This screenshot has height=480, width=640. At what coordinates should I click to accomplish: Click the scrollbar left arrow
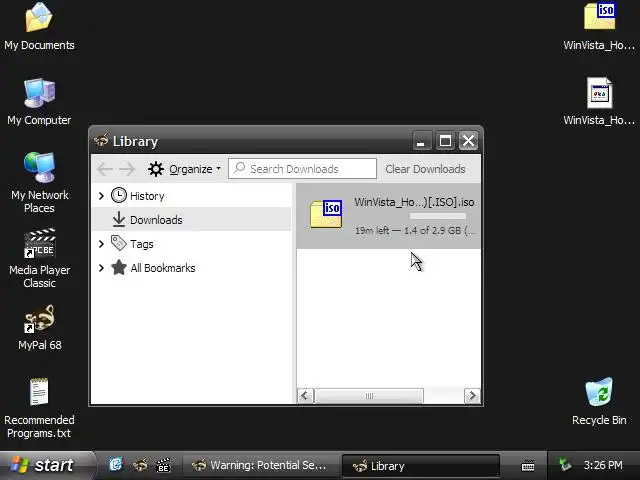[x=305, y=396]
